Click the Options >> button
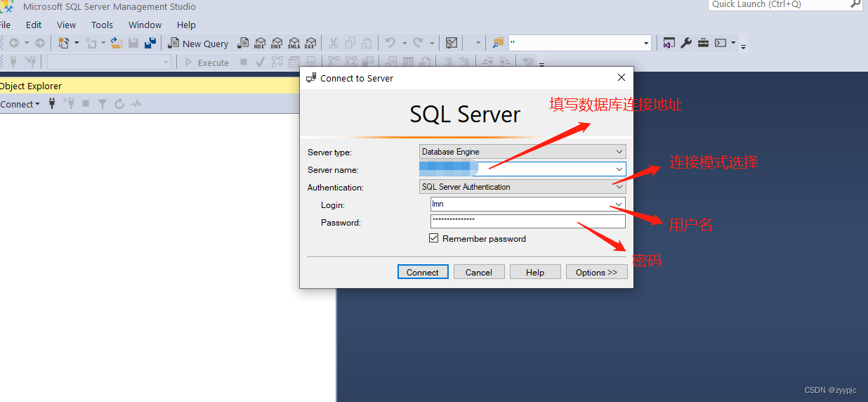Image resolution: width=868 pixels, height=402 pixels. (x=597, y=272)
